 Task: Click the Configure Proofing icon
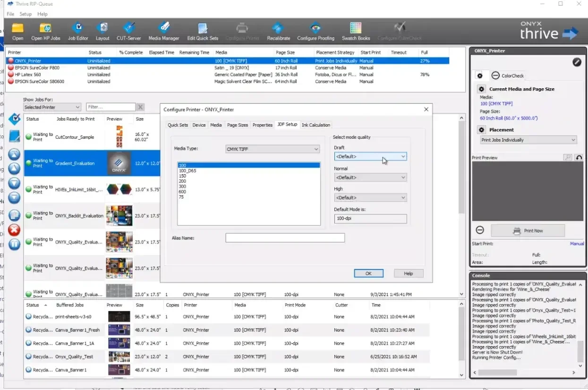315,28
